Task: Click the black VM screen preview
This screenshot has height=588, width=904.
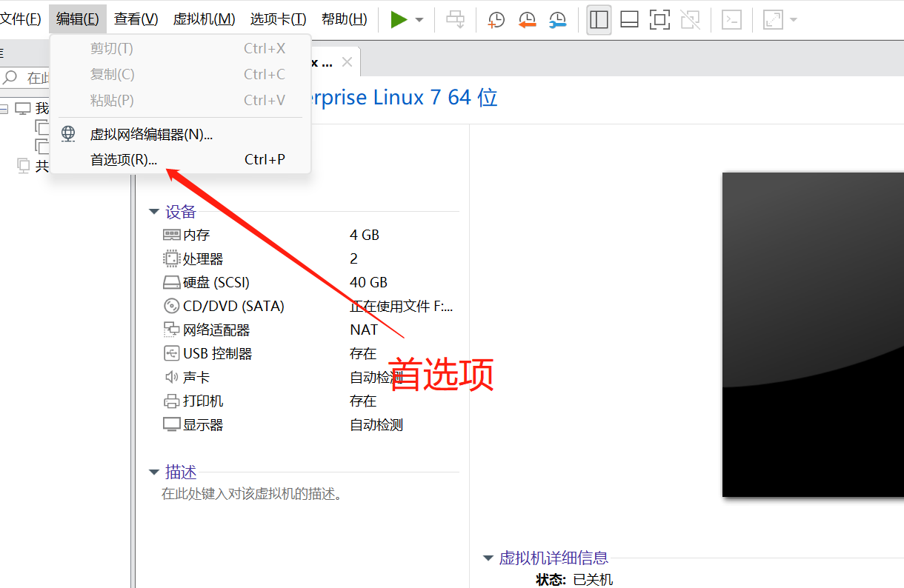Action: (813, 335)
